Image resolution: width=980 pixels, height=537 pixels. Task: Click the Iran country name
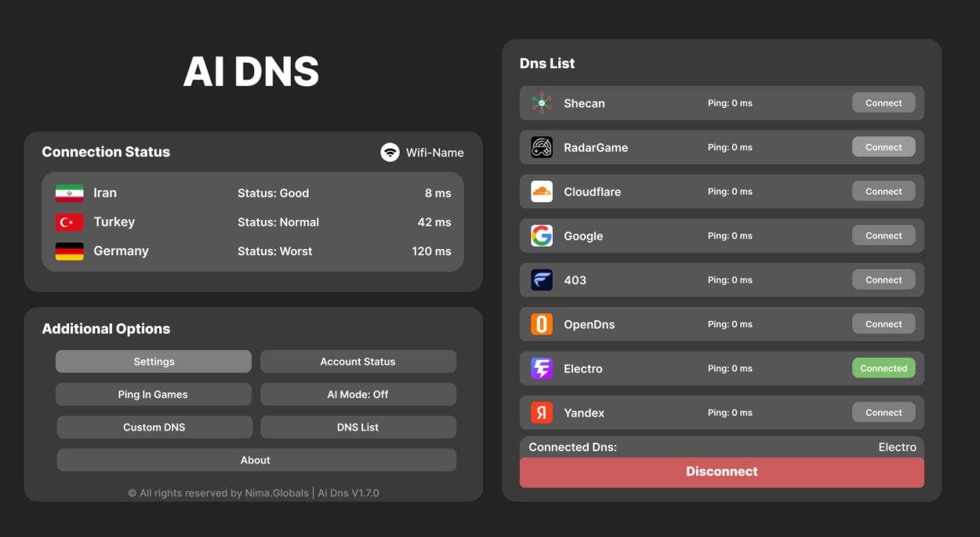pyautogui.click(x=105, y=193)
